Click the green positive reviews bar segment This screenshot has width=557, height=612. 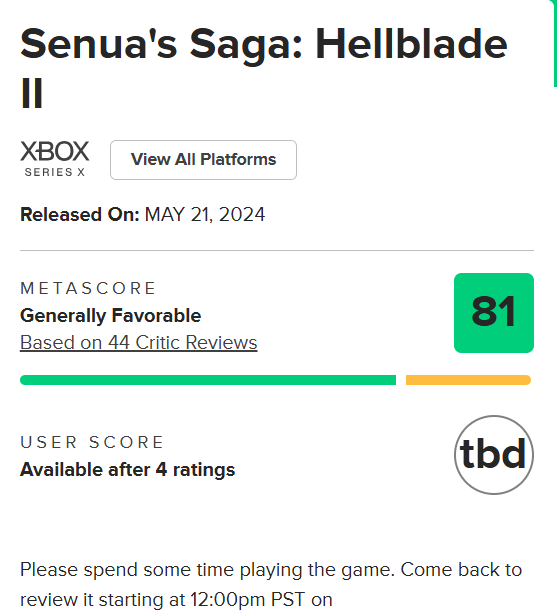click(x=208, y=380)
